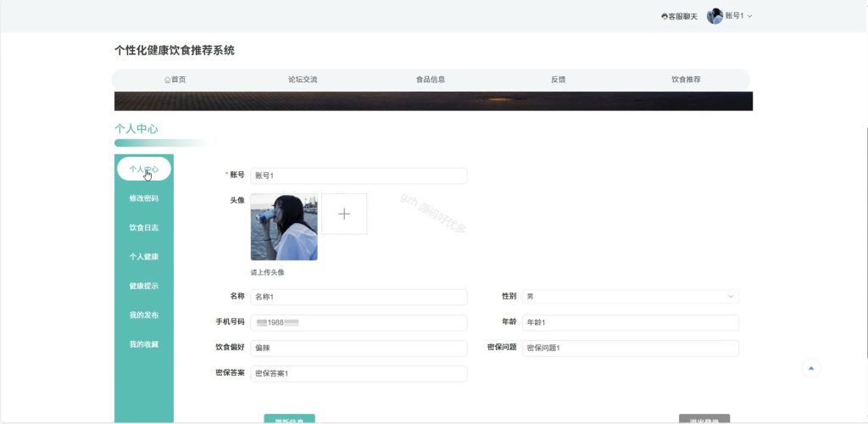Click the 个性化健康饮食推荐系统 site title
868x424 pixels.
(175, 50)
